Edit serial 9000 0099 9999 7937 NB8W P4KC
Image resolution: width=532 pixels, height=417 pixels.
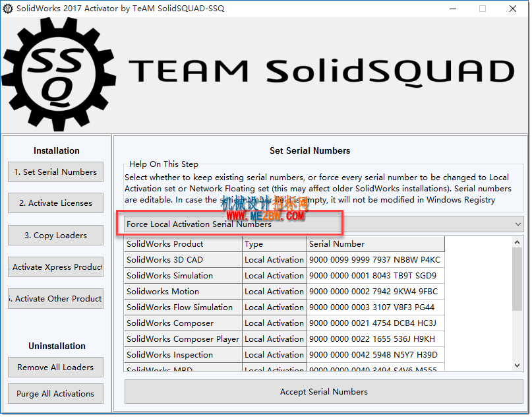pos(376,260)
